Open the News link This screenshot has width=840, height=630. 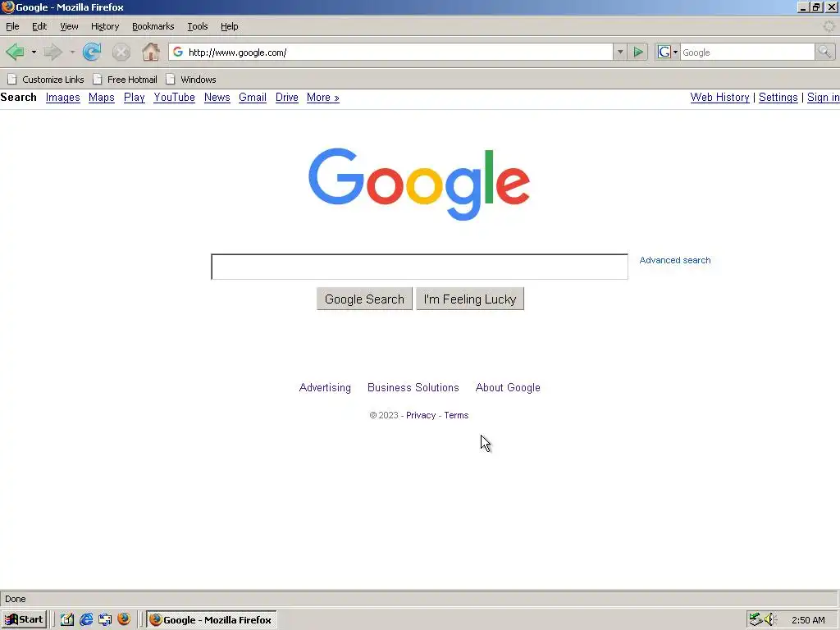217,98
